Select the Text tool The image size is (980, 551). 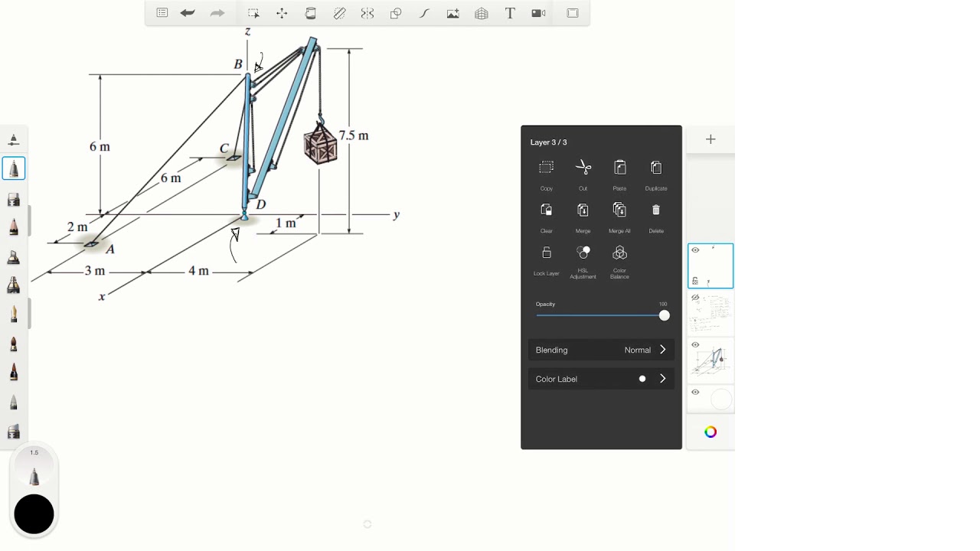click(x=510, y=13)
